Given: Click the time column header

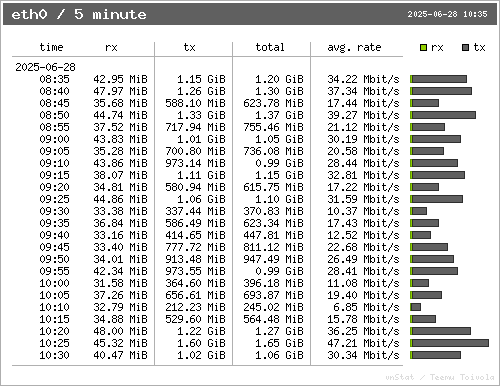Looking at the screenshot, I should pos(51,47).
